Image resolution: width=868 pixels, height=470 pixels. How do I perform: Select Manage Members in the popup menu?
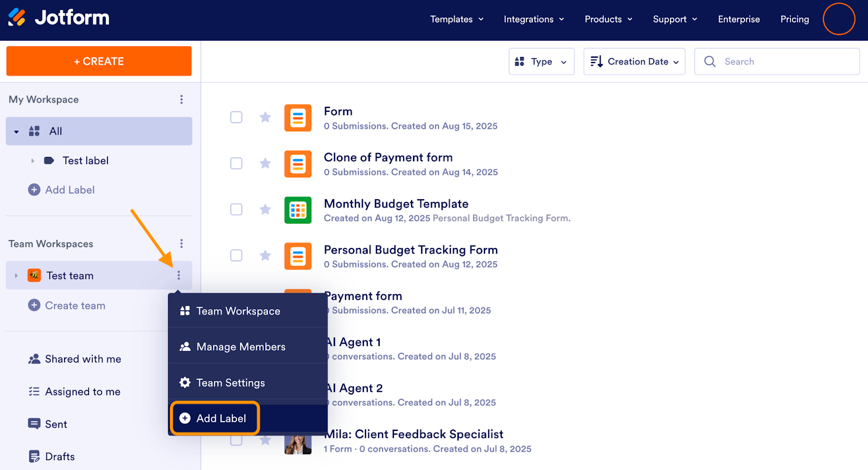click(x=240, y=347)
